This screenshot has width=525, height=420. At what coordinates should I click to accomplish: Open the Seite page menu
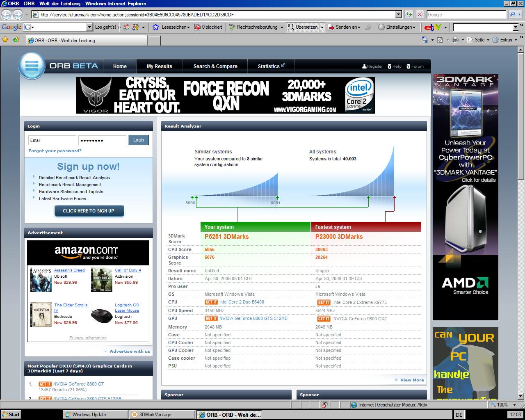[x=479, y=40]
